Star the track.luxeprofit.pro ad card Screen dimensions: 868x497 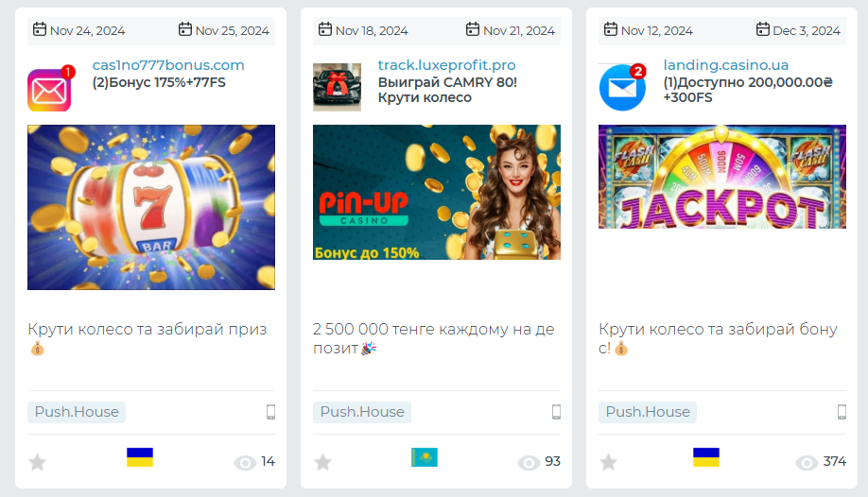pyautogui.click(x=322, y=462)
